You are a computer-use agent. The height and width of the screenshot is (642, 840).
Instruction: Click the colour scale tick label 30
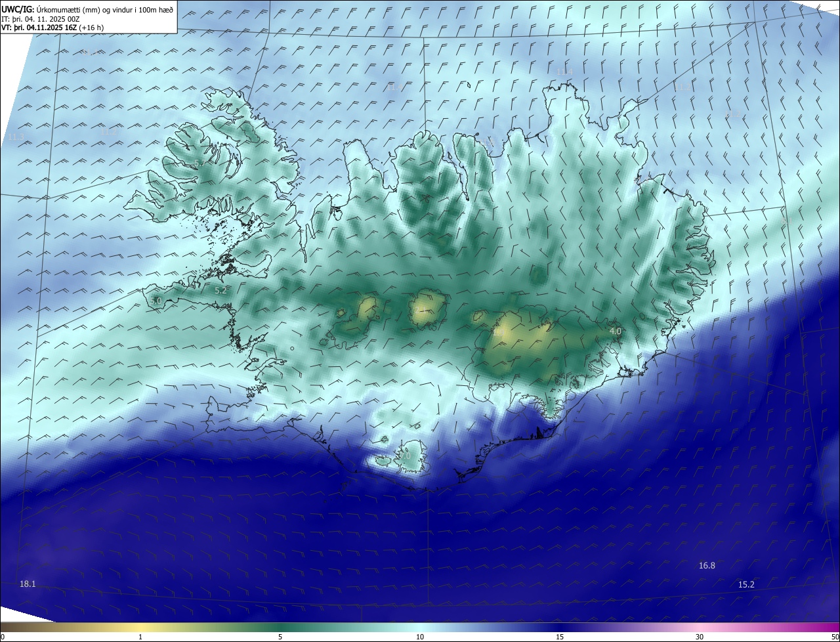tap(700, 637)
